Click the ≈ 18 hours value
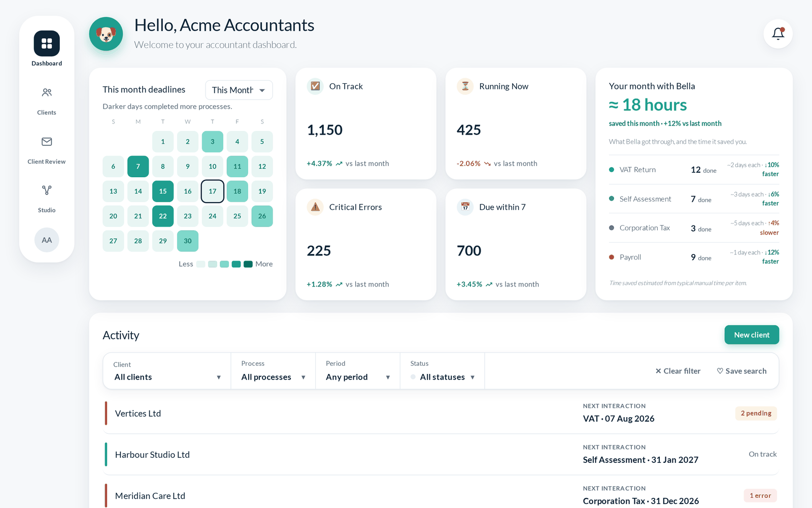The image size is (812, 508). [648, 105]
